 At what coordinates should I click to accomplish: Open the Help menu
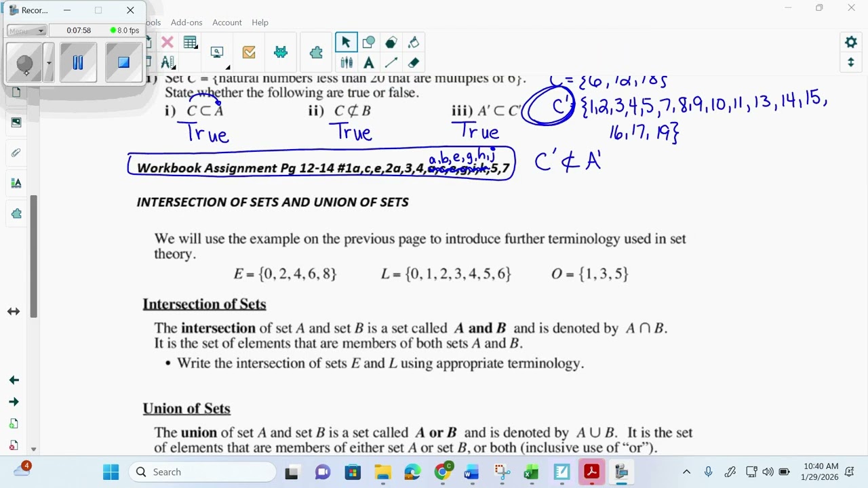[x=260, y=22]
